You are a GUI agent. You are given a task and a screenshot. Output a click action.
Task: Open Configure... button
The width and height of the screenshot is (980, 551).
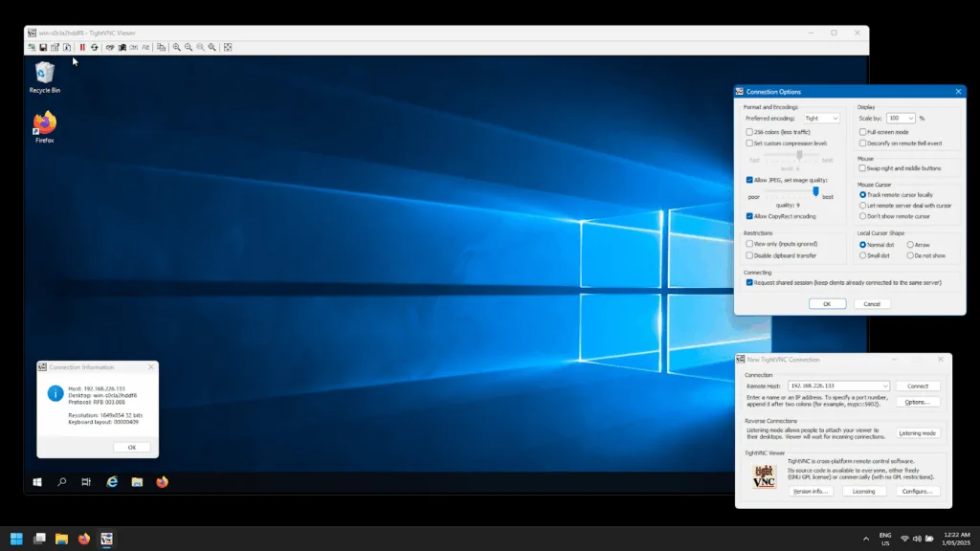point(918,492)
